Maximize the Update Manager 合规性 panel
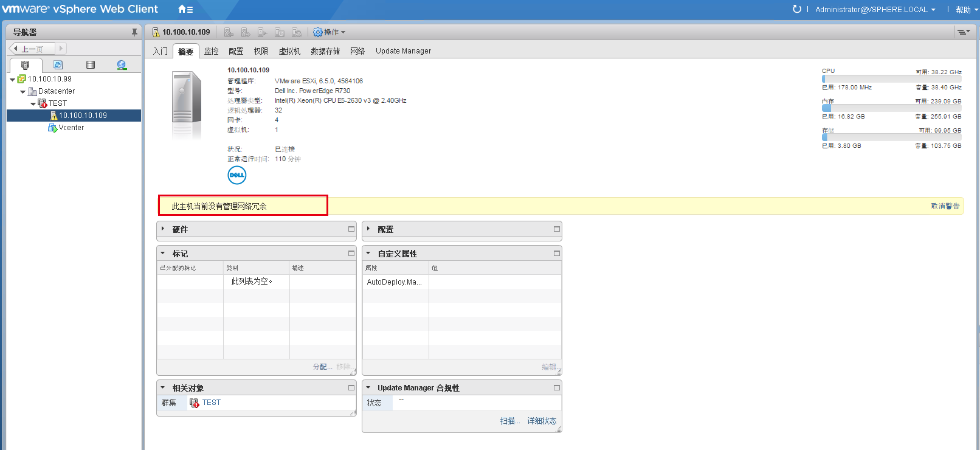Screen dimensions: 980x450 (557, 388)
